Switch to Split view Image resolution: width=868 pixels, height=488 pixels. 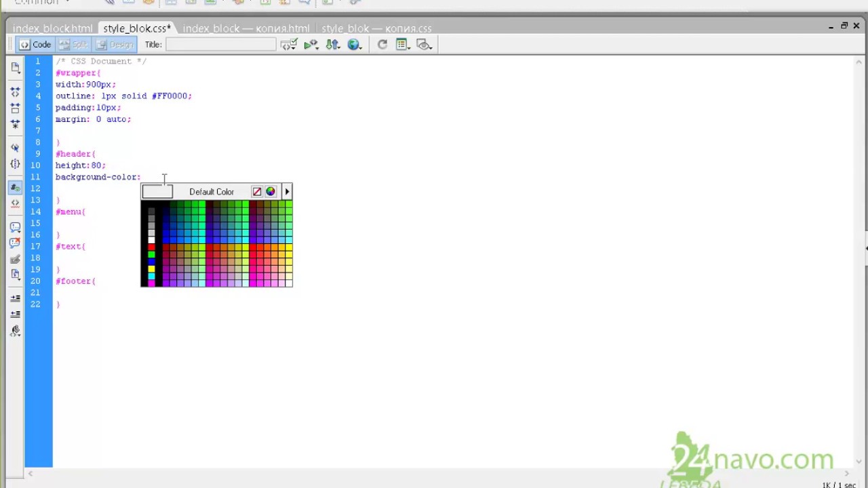pyautogui.click(x=73, y=45)
